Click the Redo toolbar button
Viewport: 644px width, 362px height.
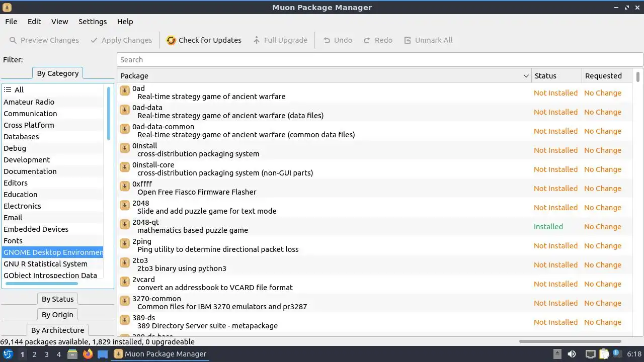378,40
